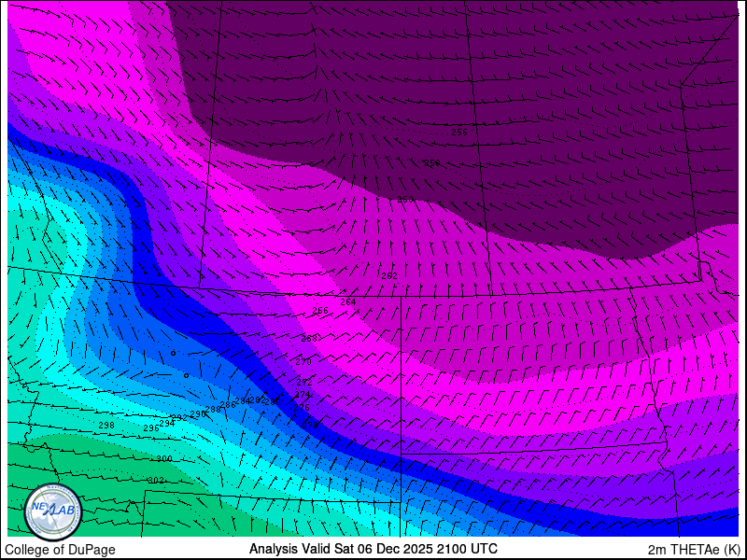Image resolution: width=747 pixels, height=560 pixels.
Task: Click the 298 contour label
Action: 106,426
